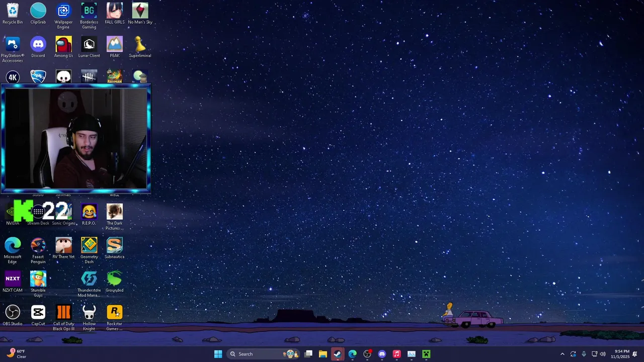Select the Borderless Gaming shortcut
Image resolution: width=644 pixels, height=362 pixels.
coord(89,16)
